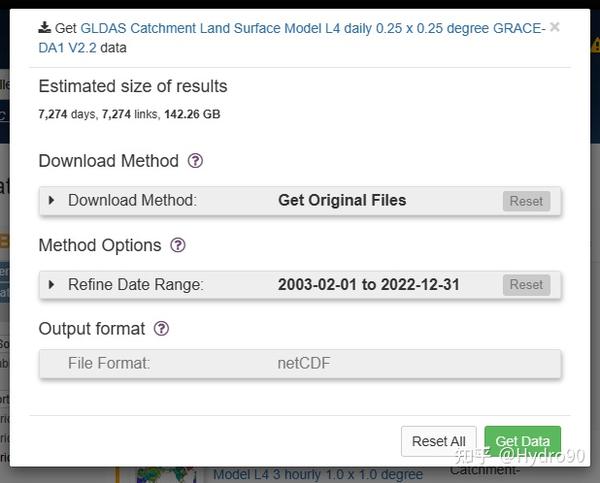Click the Download Method: row label

[132, 200]
